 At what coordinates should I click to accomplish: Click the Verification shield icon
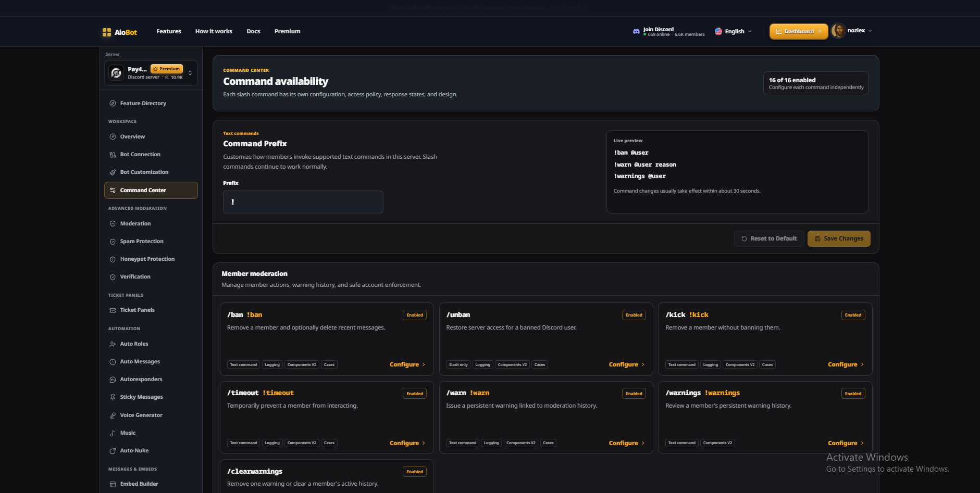point(113,277)
